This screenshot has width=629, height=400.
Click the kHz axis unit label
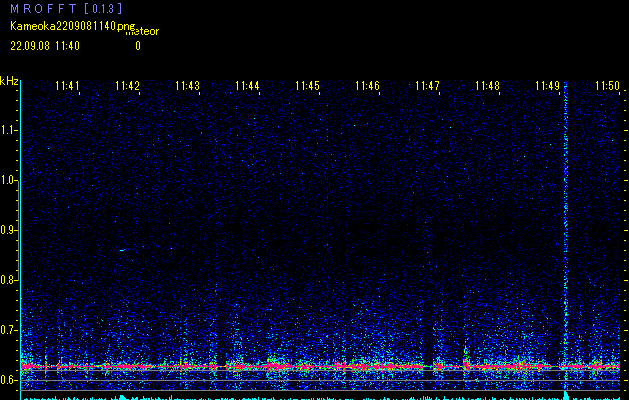click(9, 81)
